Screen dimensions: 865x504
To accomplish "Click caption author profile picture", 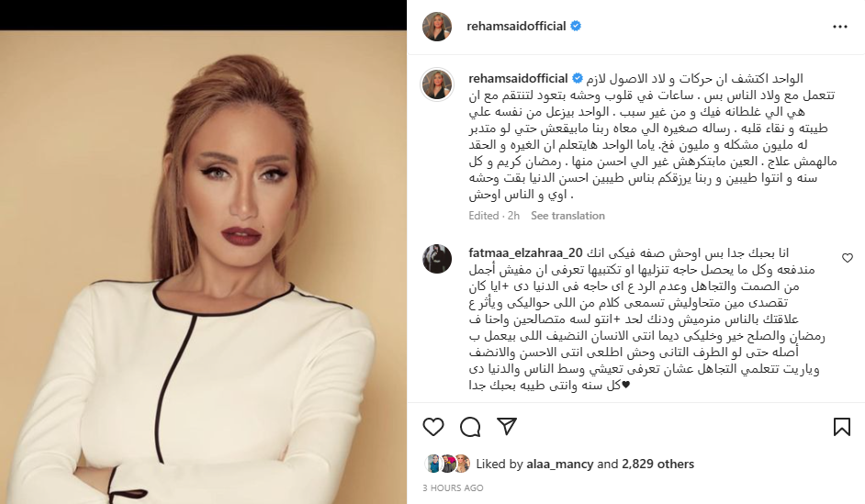I will pos(437,85).
